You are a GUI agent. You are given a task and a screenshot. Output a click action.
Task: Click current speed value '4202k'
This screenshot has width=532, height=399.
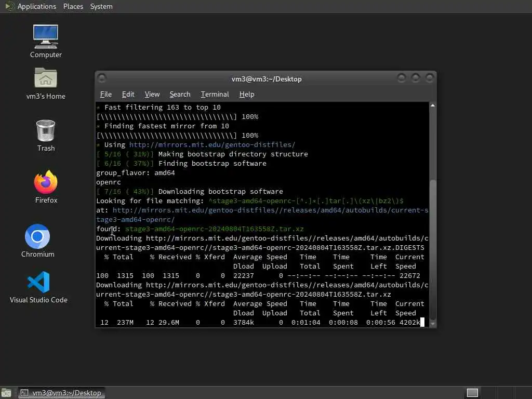(410, 322)
